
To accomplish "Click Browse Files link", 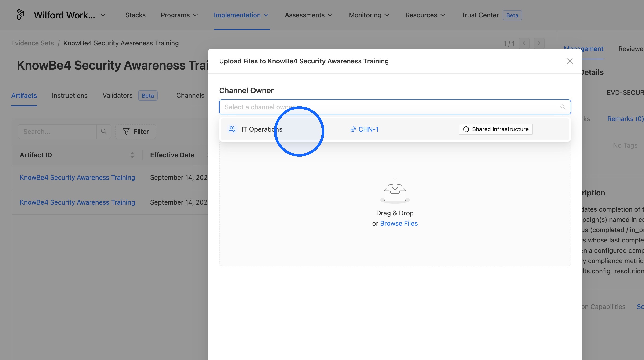I will point(399,224).
